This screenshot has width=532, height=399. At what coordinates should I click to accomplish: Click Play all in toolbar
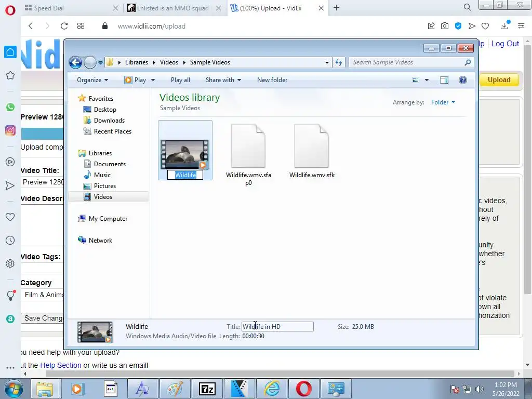point(180,80)
